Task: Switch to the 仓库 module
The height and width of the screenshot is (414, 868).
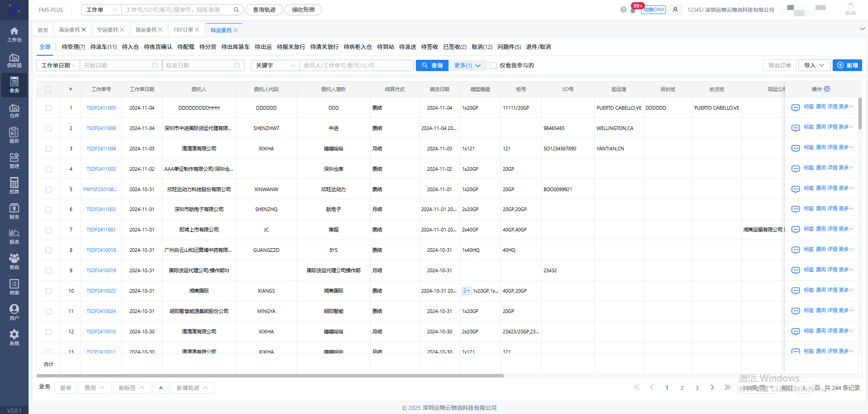Action: pos(14,110)
